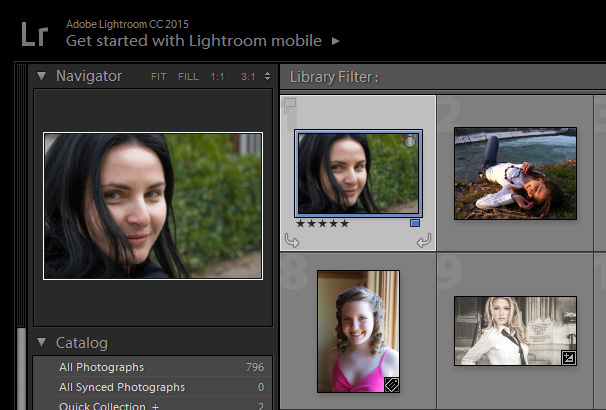Select the black-haired woman portrait thumbnail

coord(358,174)
